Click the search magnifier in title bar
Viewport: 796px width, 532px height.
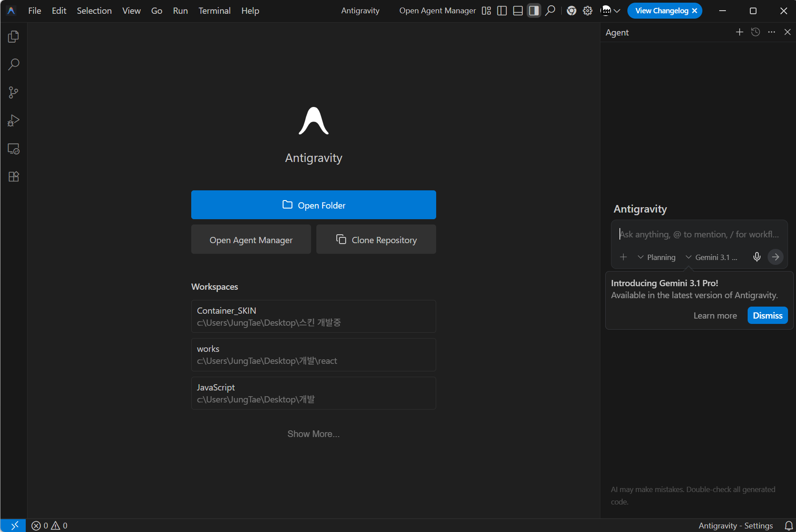(x=550, y=11)
